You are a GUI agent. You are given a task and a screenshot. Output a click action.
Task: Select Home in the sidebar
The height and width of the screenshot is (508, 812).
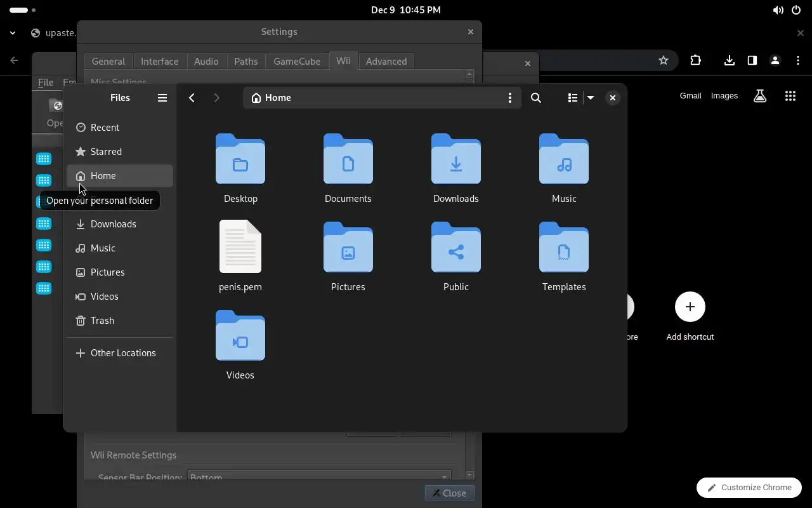point(120,176)
